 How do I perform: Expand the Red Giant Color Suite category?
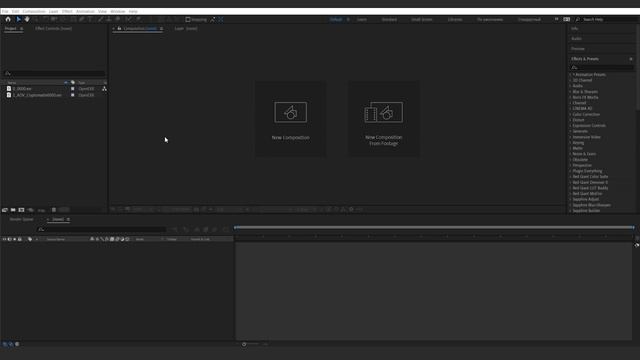(x=570, y=177)
